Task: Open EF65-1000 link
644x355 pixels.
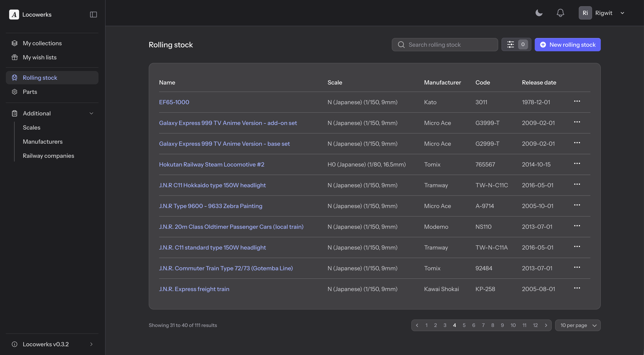Action: click(174, 102)
